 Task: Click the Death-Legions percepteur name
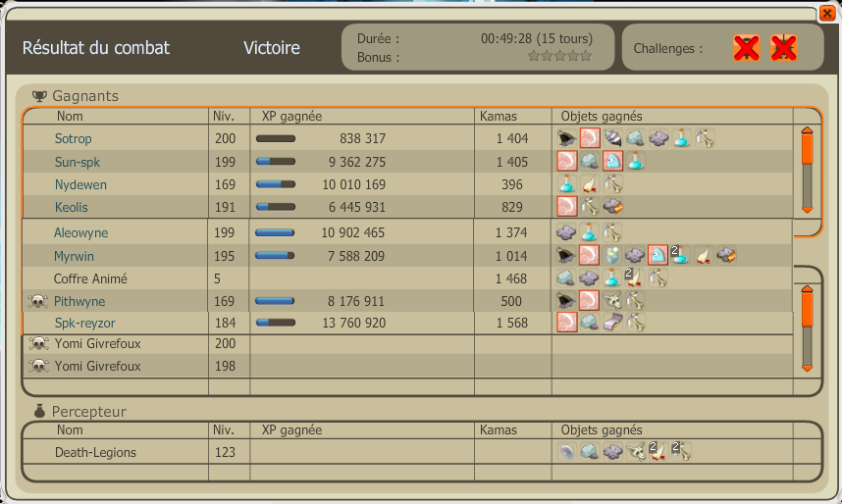tap(95, 452)
